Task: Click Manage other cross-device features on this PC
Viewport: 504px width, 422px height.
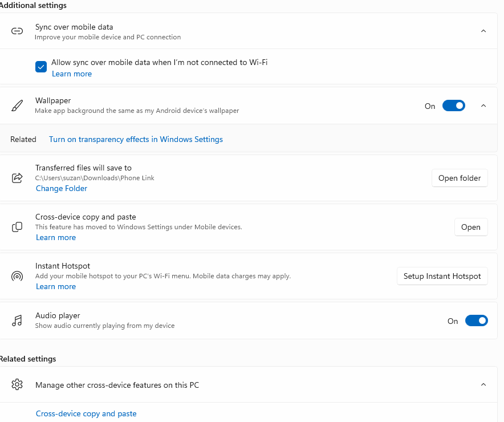Action: coord(117,385)
